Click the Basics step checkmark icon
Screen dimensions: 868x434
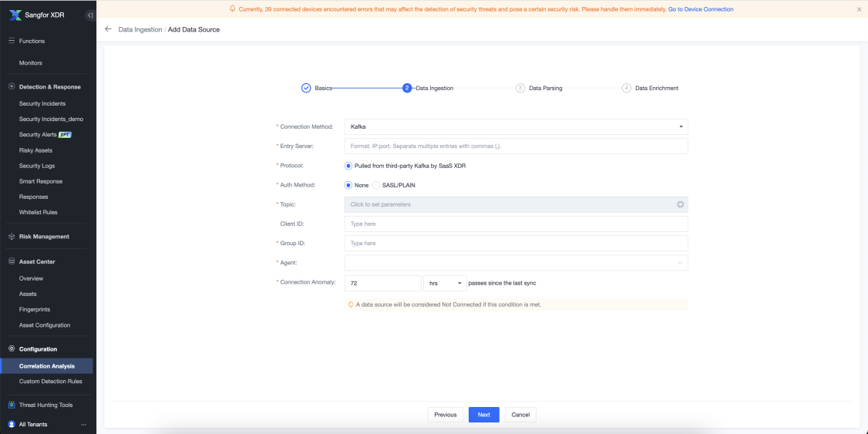pos(306,88)
